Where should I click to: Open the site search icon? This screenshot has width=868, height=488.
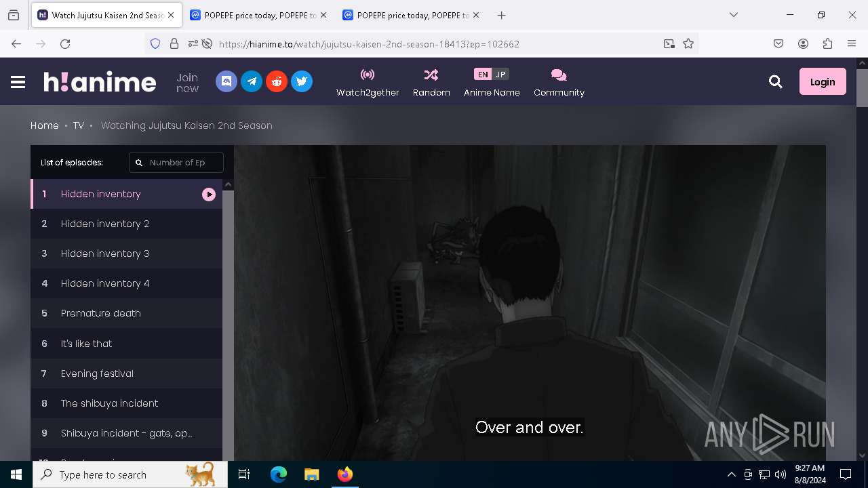[776, 82]
